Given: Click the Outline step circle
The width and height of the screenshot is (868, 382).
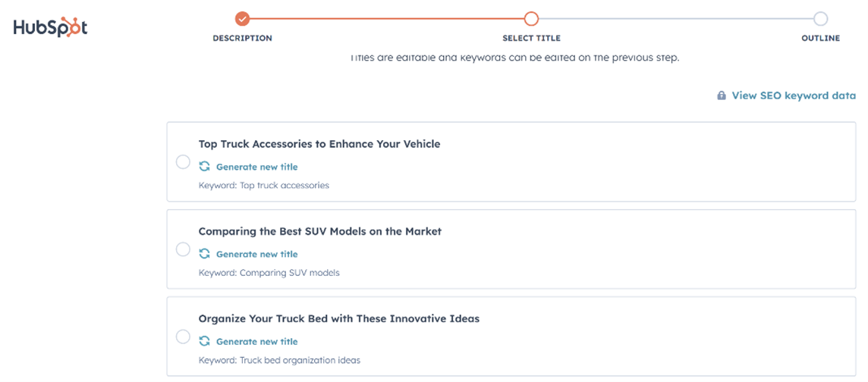Looking at the screenshot, I should coord(820,19).
